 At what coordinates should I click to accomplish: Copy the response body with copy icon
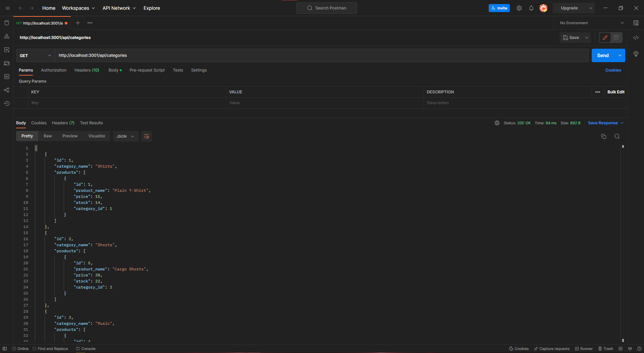(x=604, y=136)
